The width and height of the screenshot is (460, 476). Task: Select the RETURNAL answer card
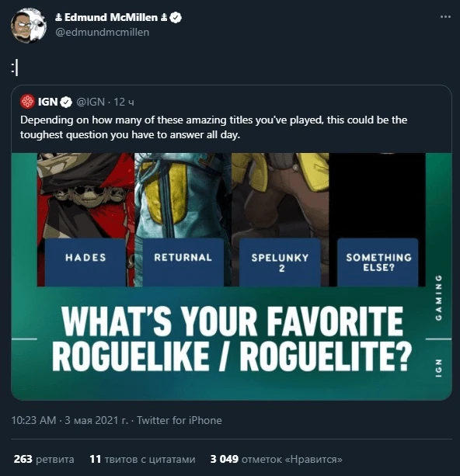183,262
